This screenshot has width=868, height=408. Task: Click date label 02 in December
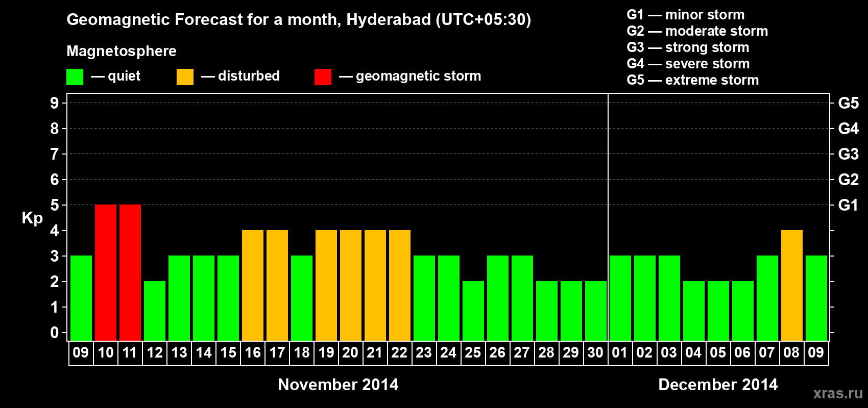[x=644, y=353]
